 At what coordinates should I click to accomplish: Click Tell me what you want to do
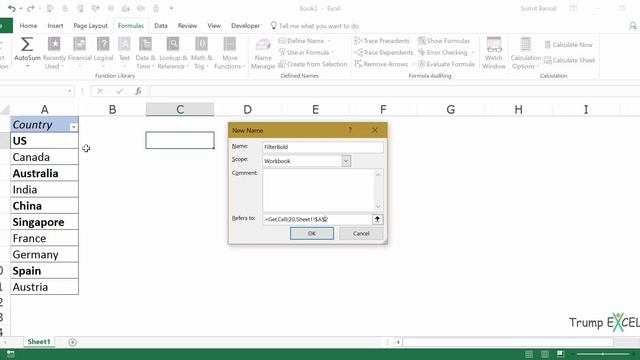[x=315, y=26]
